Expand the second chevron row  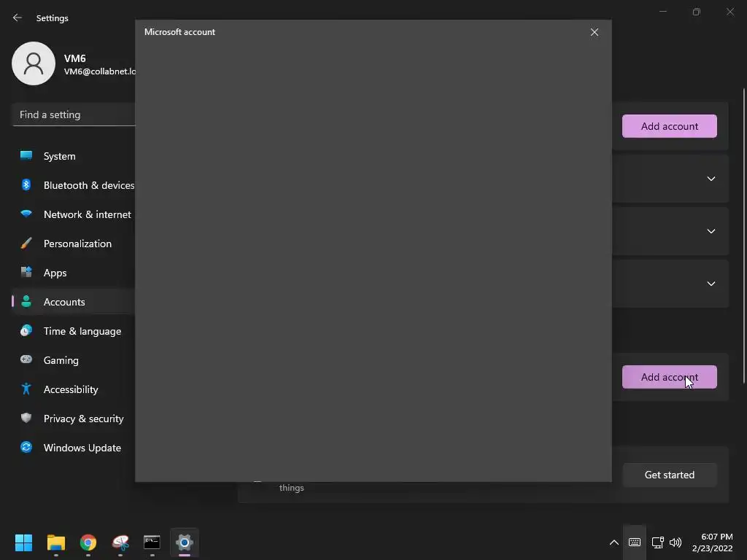711,231
